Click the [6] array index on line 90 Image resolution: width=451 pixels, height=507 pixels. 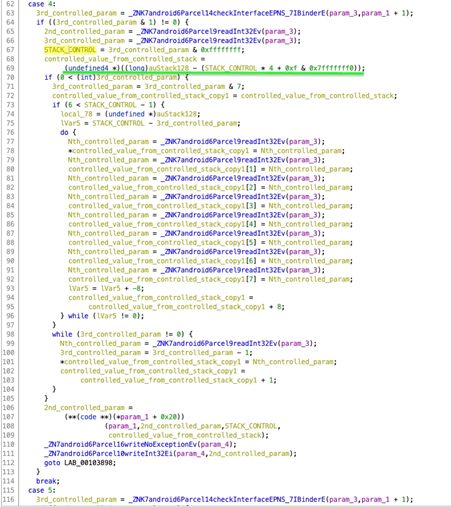pyautogui.click(x=251, y=261)
